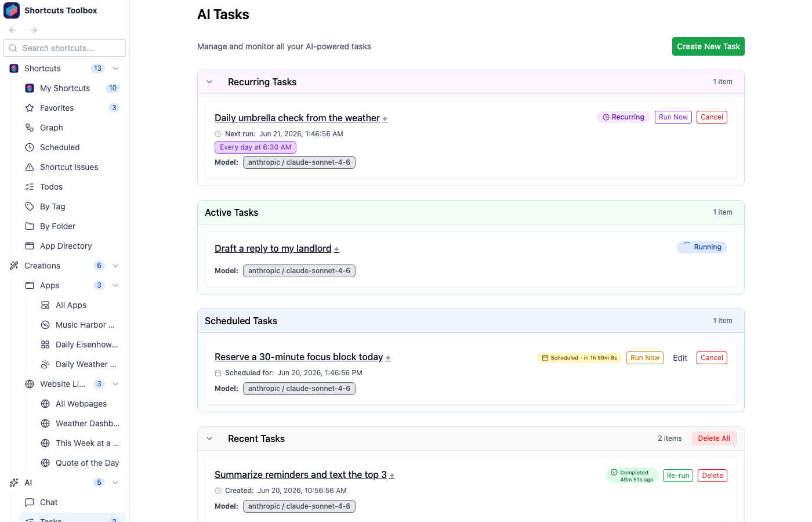Click the AI sparkles icon

(14, 483)
